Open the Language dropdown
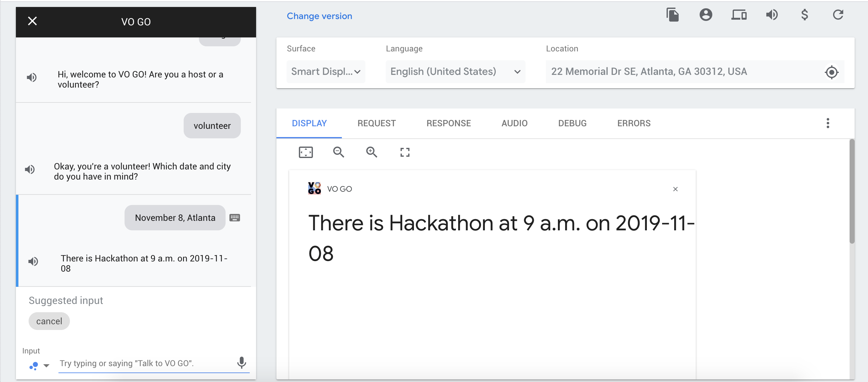The height and width of the screenshot is (382, 868). (455, 71)
